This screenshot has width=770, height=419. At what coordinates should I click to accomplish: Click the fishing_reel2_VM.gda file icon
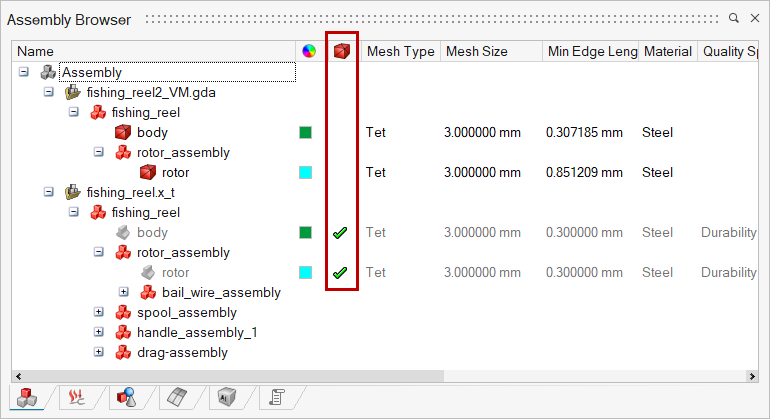pos(73,92)
